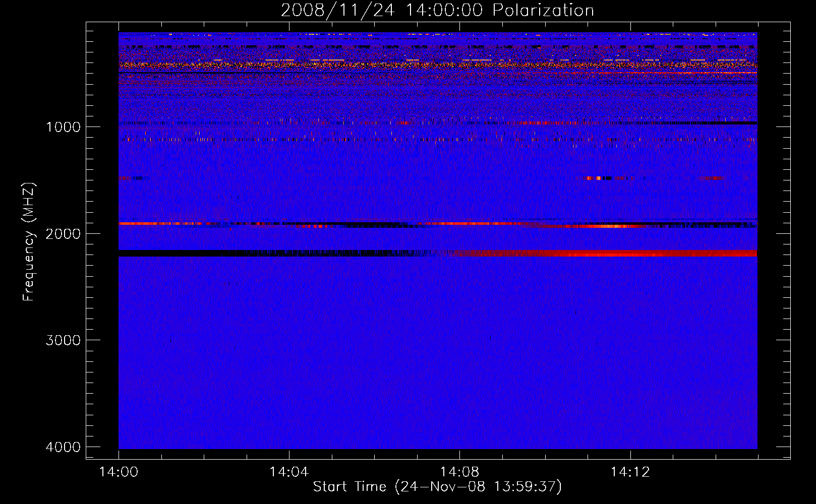Screen dimensions: 816x504
Task: Click the 2000 frequency tick label
Action: click(x=63, y=233)
